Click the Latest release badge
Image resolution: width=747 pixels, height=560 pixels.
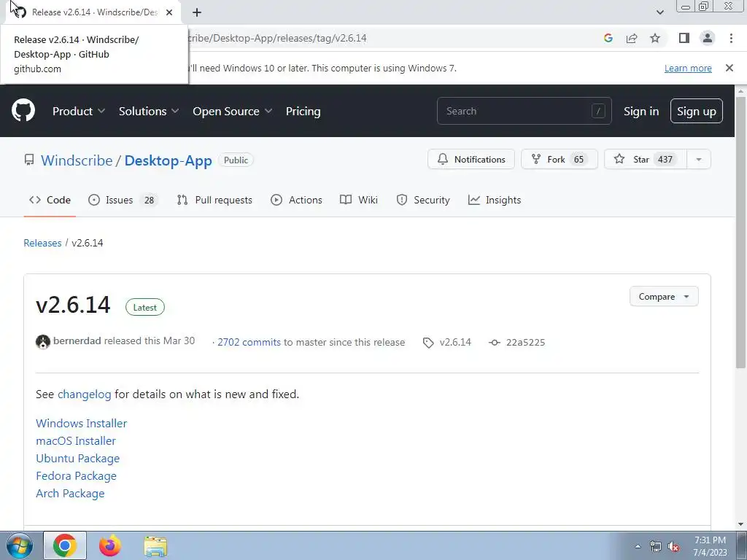point(145,307)
